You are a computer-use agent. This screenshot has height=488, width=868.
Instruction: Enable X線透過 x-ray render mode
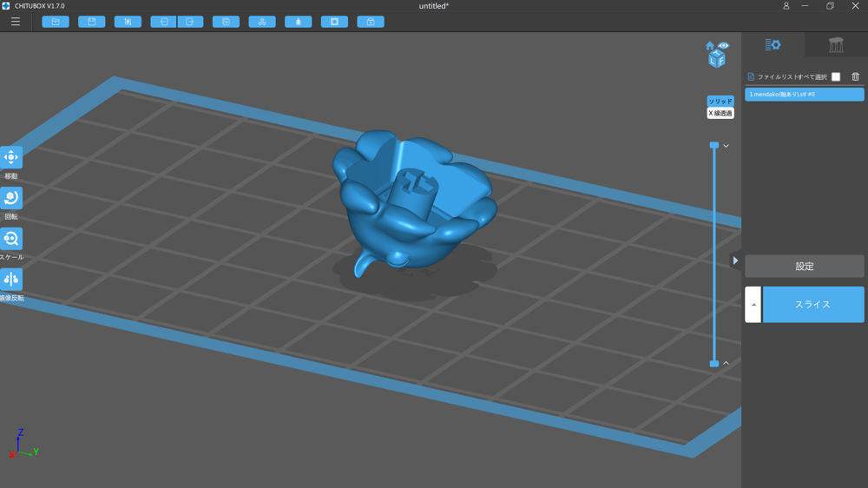(720, 113)
